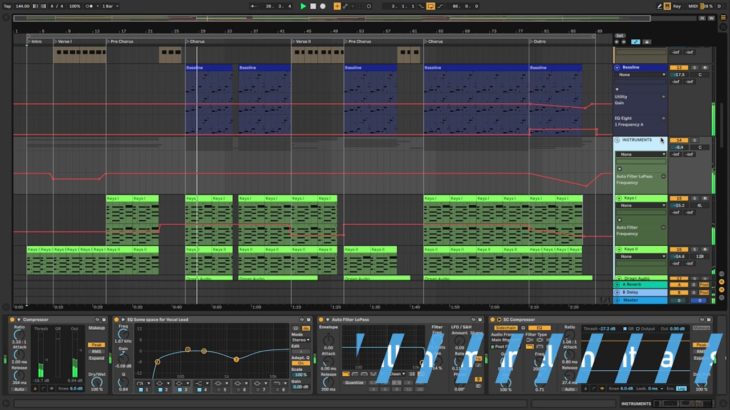Image resolution: width=730 pixels, height=410 pixels.
Task: Fold the EQ Some space device triangle
Action: 123,320
